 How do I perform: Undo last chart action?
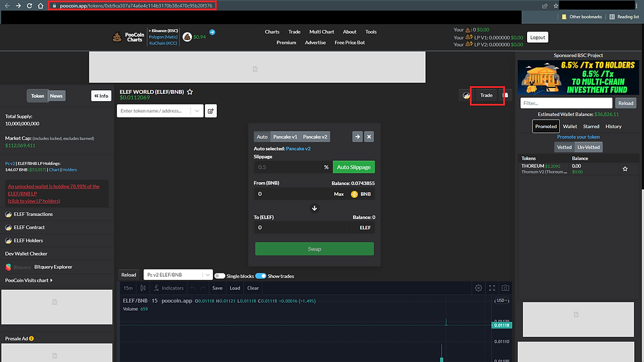tap(193, 288)
